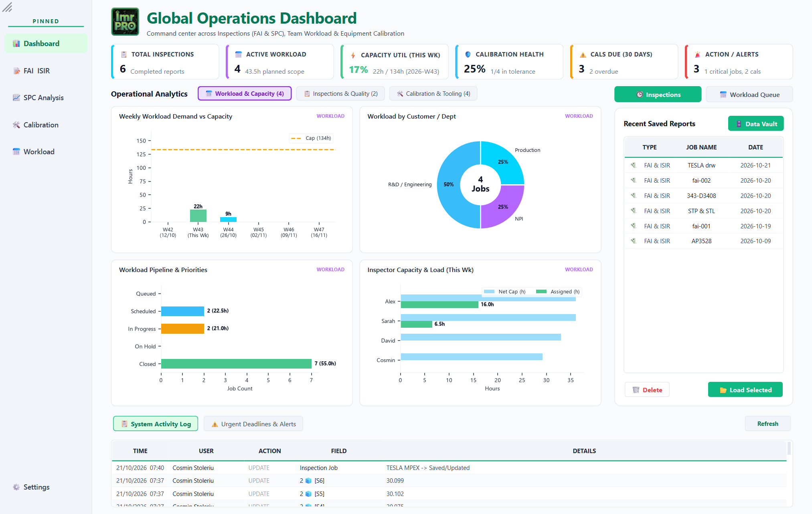Viewport: 812px width, 514px height.
Task: Click the Dashboard sidebar chart icon
Action: pyautogui.click(x=16, y=44)
